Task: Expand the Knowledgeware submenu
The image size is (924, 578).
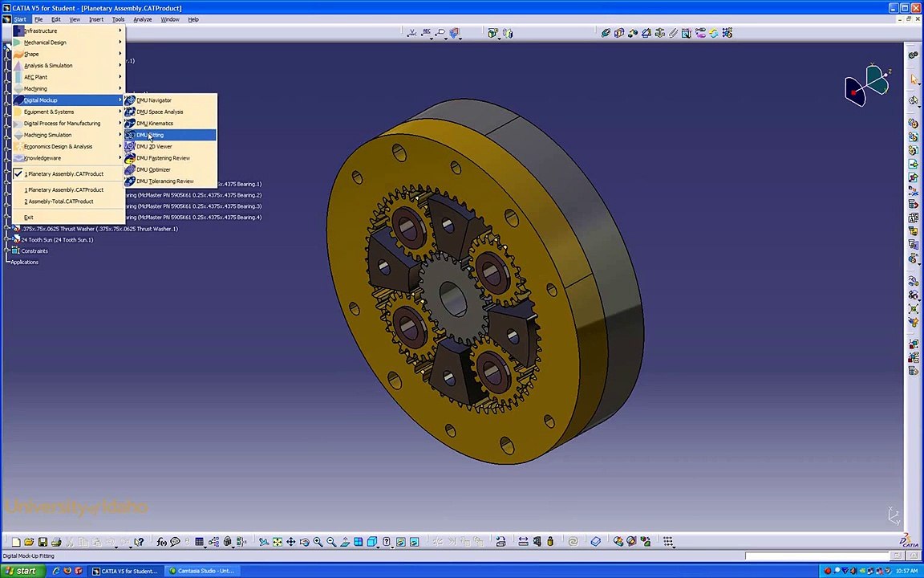Action: click(68, 158)
